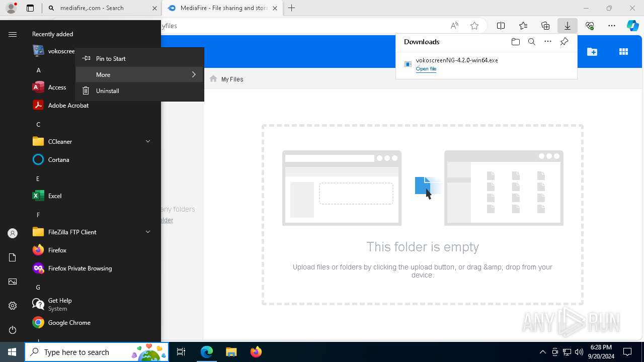Open Cortana from the app list
The height and width of the screenshot is (362, 644).
tap(93, 159)
